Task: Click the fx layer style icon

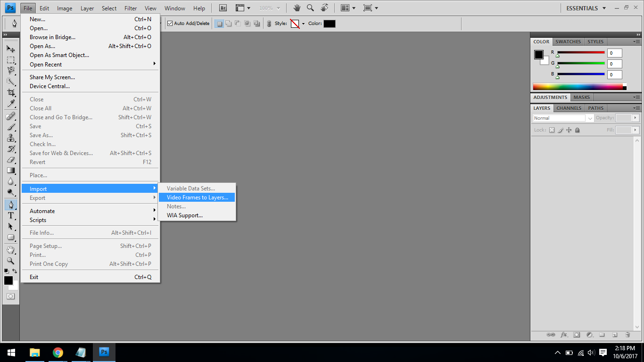Action: pyautogui.click(x=564, y=335)
